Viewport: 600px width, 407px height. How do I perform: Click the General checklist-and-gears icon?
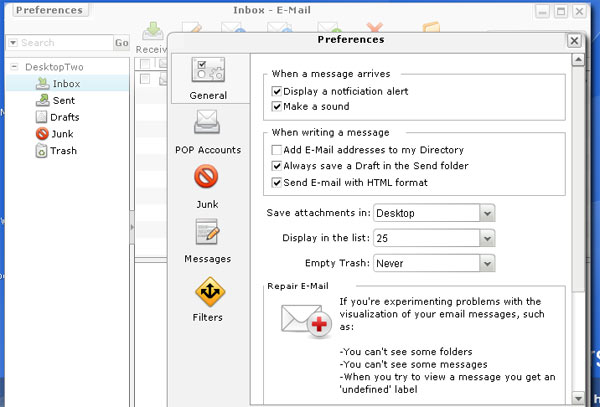tap(208, 69)
